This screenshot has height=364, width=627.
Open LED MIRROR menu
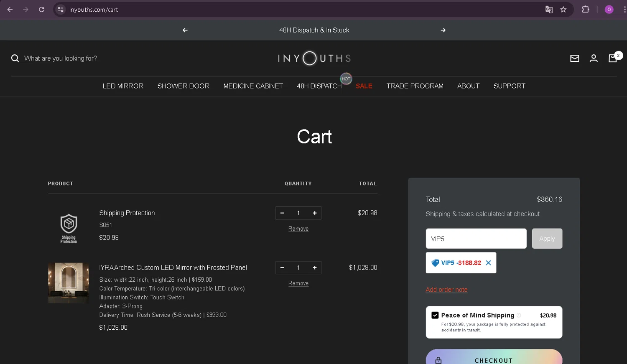pos(123,86)
